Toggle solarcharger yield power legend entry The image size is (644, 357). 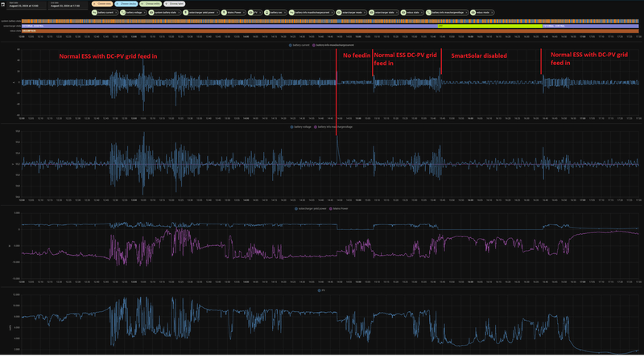[x=311, y=208]
